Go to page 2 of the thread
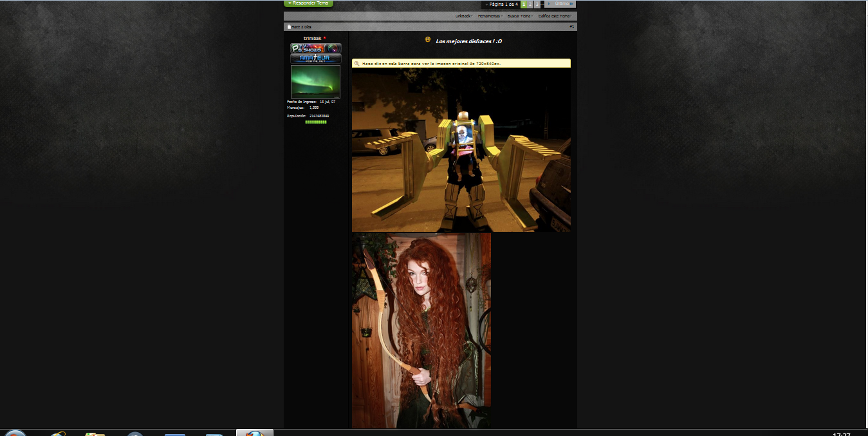This screenshot has height=436, width=868. (x=530, y=4)
